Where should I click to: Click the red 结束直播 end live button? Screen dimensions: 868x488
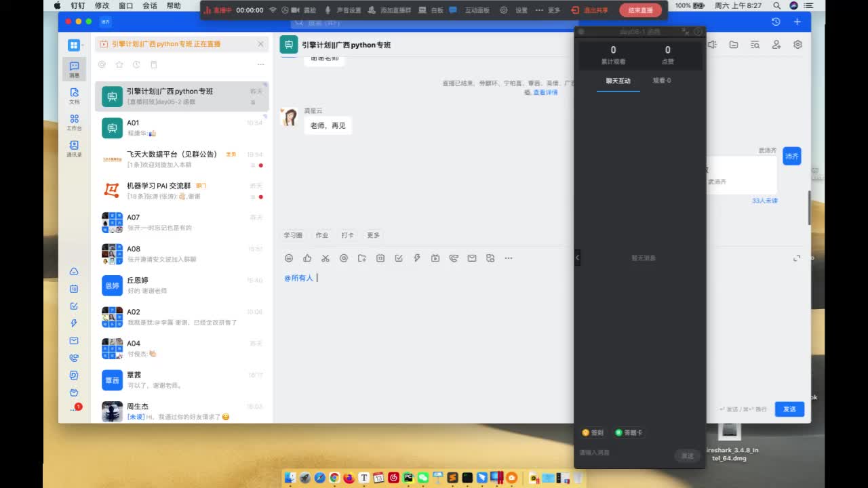[x=640, y=10]
